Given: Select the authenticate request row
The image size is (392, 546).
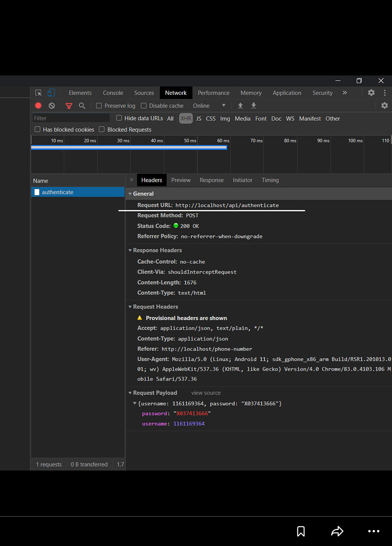Looking at the screenshot, I should click(x=78, y=192).
